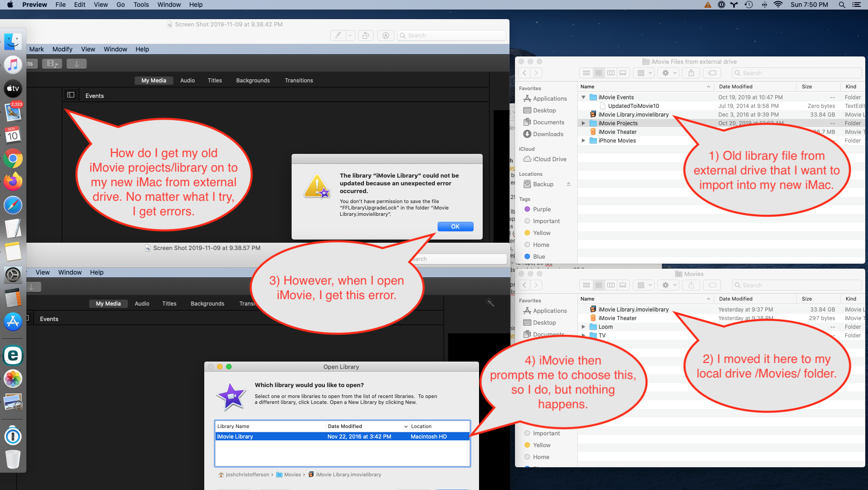Open Downloads in the Finder sidebar
868x490 pixels.
(x=543, y=134)
